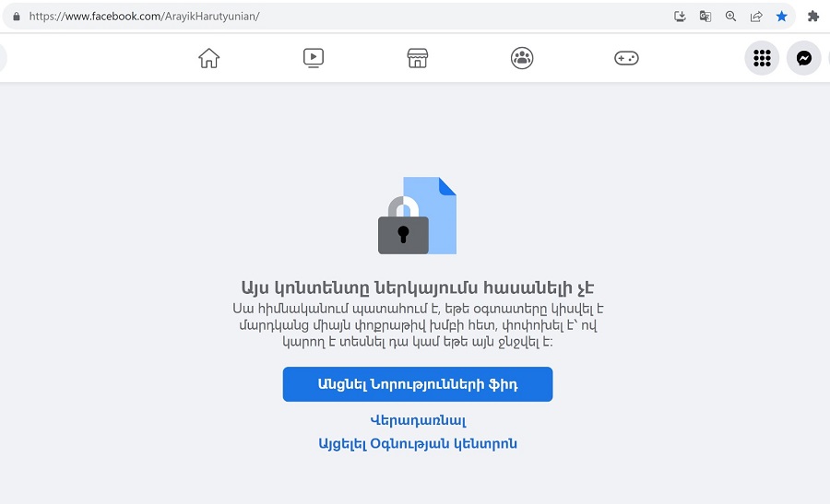Viewport: 830px width, 504px height.
Task: Open the Marketplace storefront icon
Action: [418, 58]
